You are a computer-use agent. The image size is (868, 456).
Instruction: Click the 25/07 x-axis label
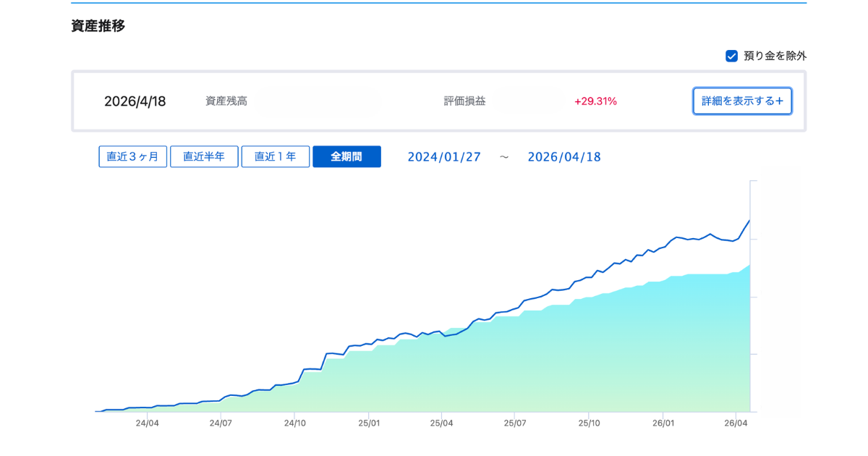pyautogui.click(x=514, y=423)
